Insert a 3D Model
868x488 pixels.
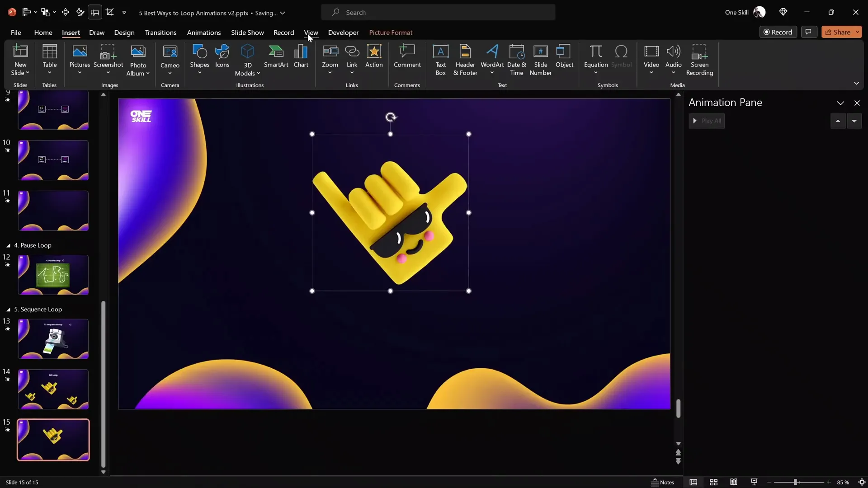(x=247, y=59)
